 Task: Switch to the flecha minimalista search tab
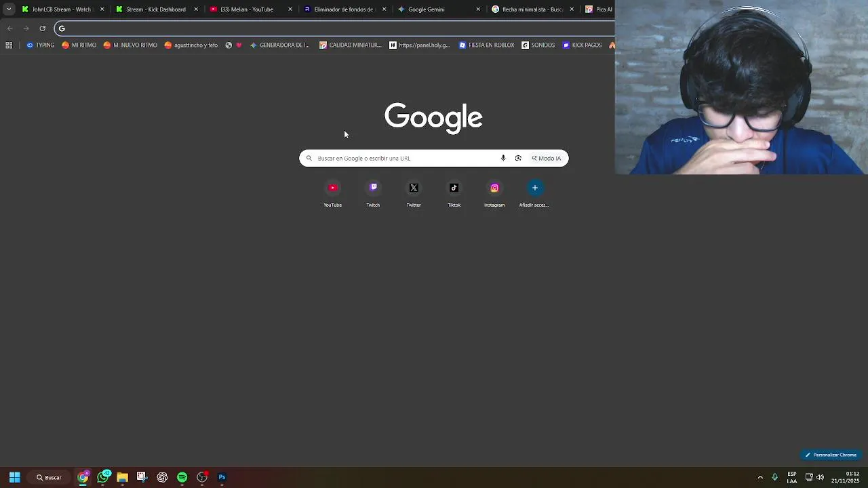(533, 9)
